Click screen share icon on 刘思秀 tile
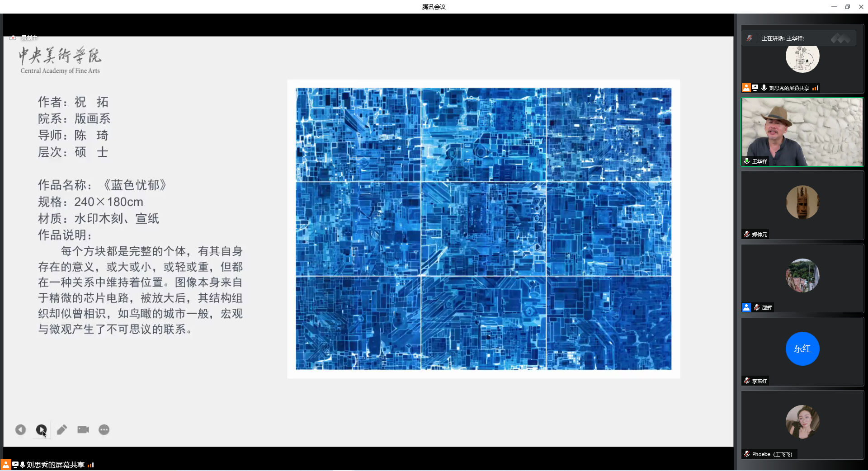Screen dimensions: 868x471 click(x=755, y=88)
